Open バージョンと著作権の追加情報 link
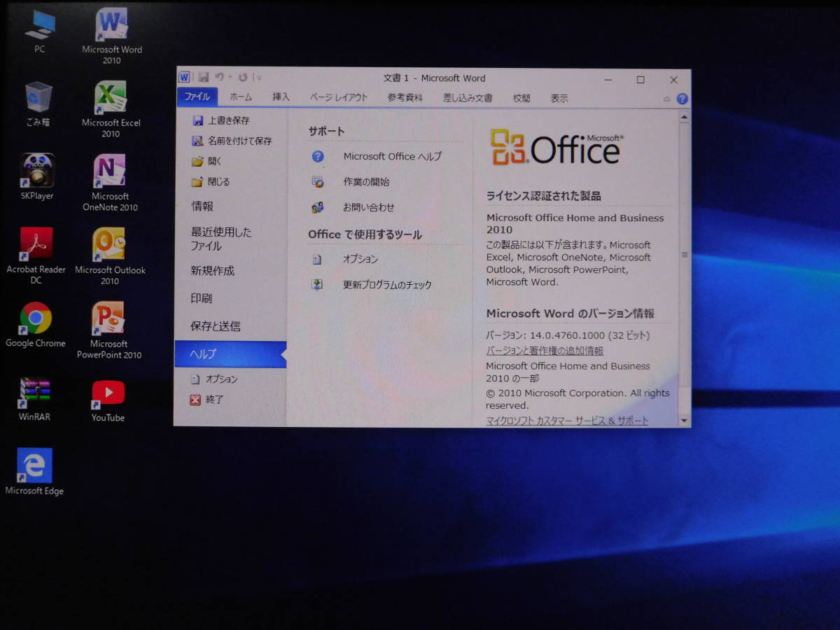 click(545, 351)
